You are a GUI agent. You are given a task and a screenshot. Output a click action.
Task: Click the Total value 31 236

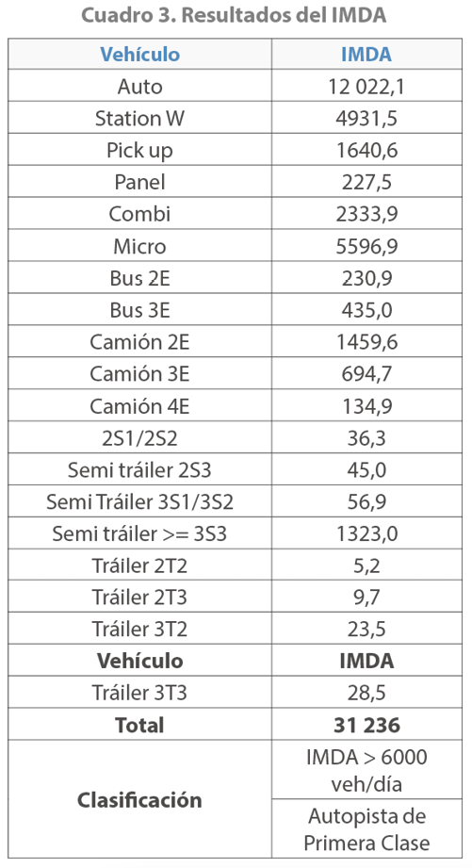click(x=366, y=725)
